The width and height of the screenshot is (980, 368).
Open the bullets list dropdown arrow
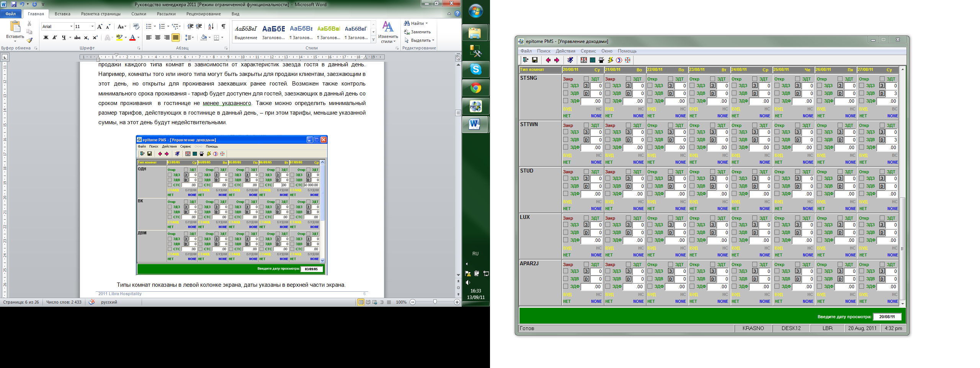(x=155, y=26)
